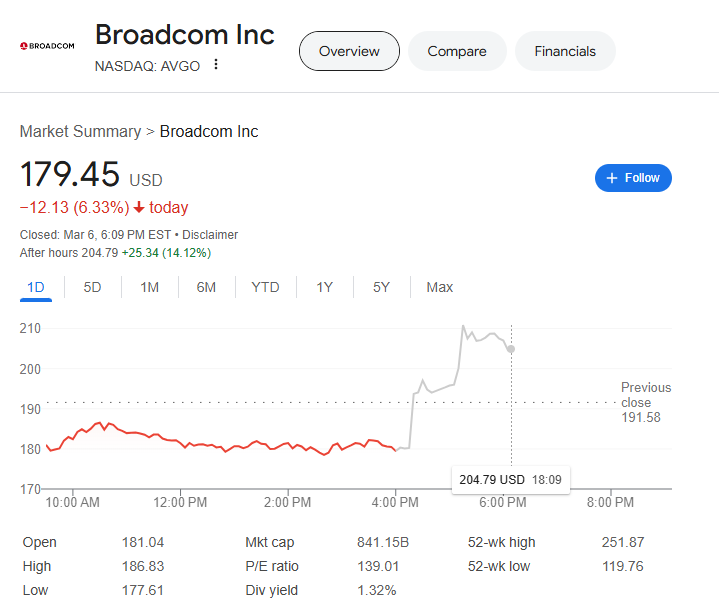Open the Compare tab
This screenshot has width=719, height=608.
coord(456,51)
